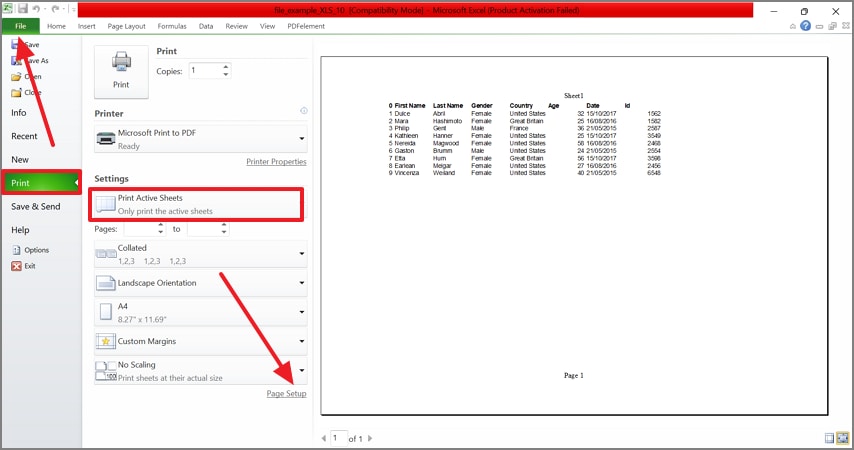854x450 pixels.
Task: Open Microsoft Print to PDF printer dropdown
Action: [201, 139]
